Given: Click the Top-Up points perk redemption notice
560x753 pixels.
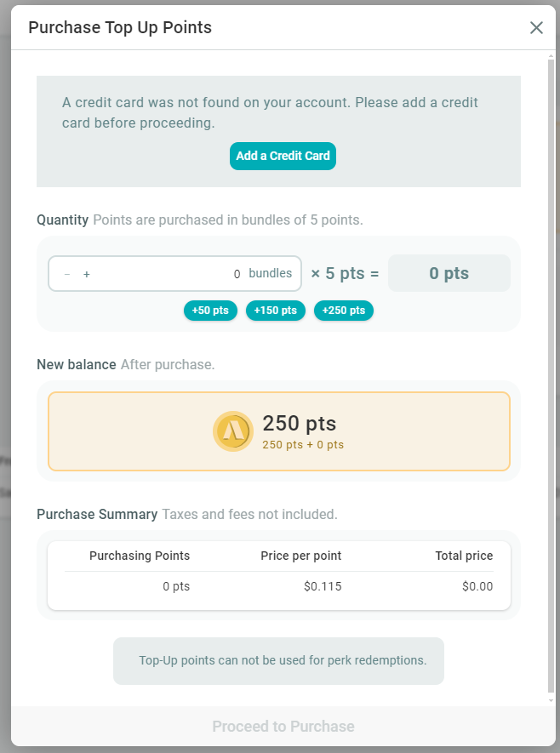Looking at the screenshot, I should click(x=283, y=660).
